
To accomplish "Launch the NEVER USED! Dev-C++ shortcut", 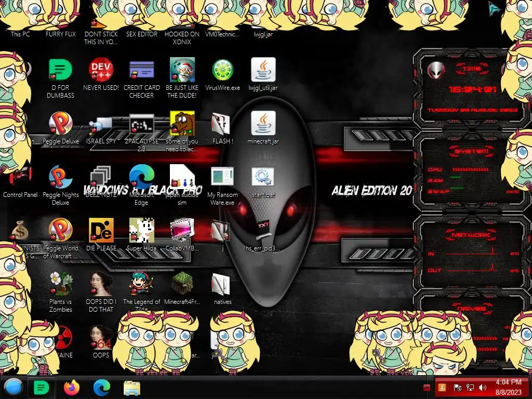I will pyautogui.click(x=101, y=70).
